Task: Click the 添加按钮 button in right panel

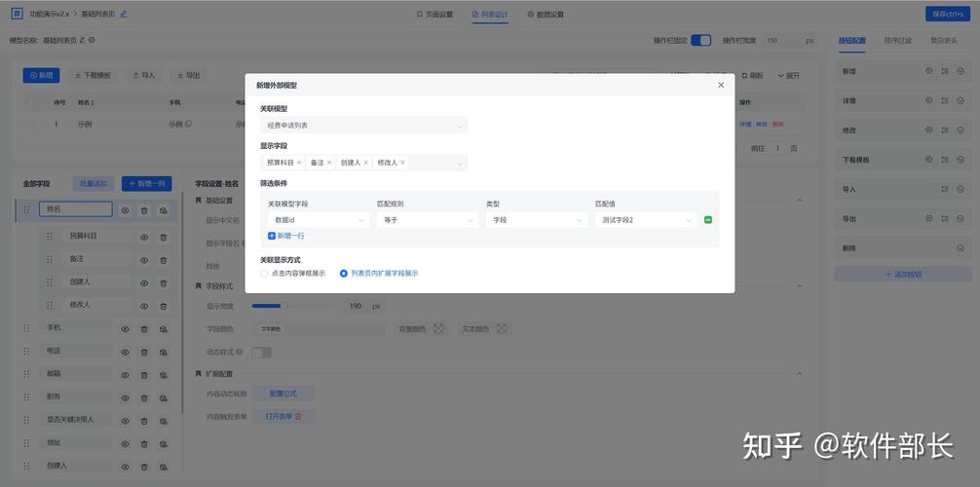Action: (903, 274)
